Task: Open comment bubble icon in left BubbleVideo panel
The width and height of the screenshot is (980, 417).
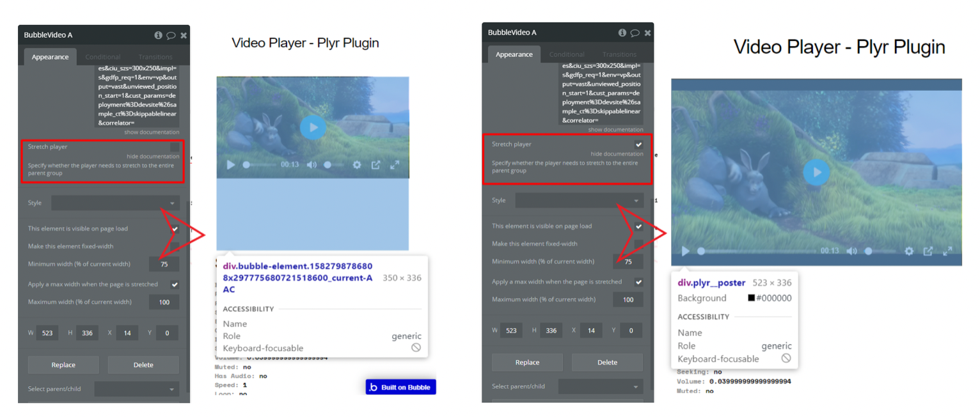Action: pyautogui.click(x=171, y=35)
